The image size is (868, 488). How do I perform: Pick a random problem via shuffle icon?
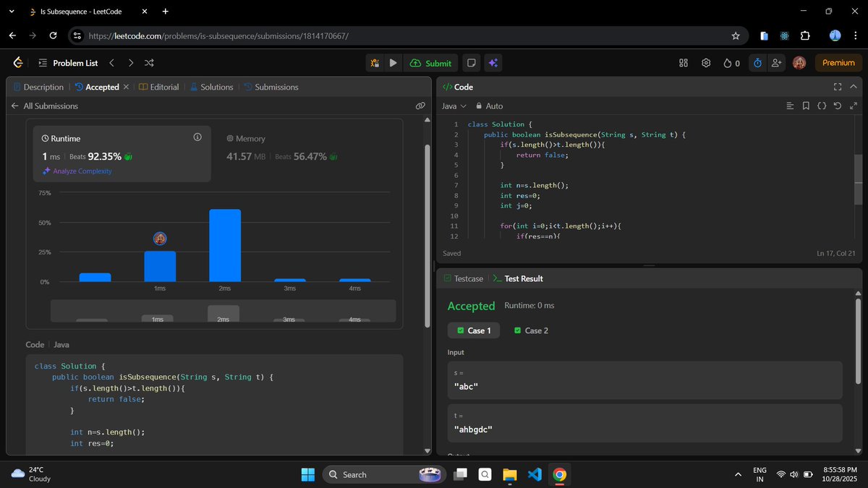[148, 63]
